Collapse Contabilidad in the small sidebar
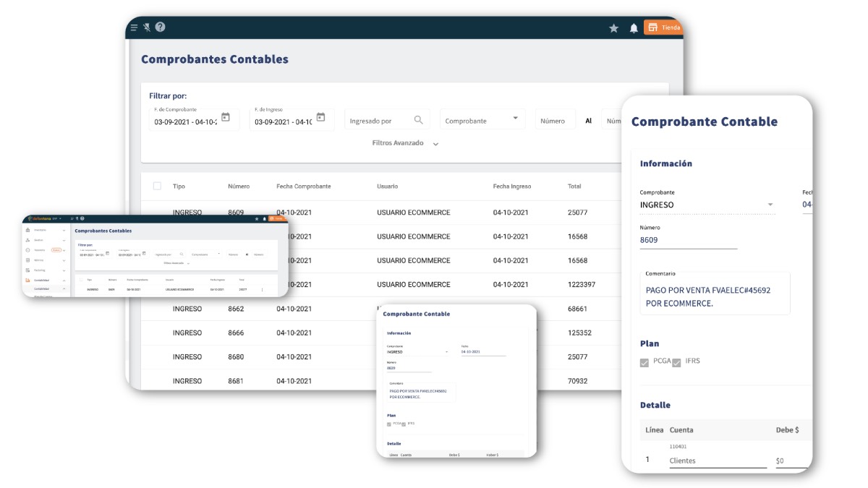 point(64,280)
